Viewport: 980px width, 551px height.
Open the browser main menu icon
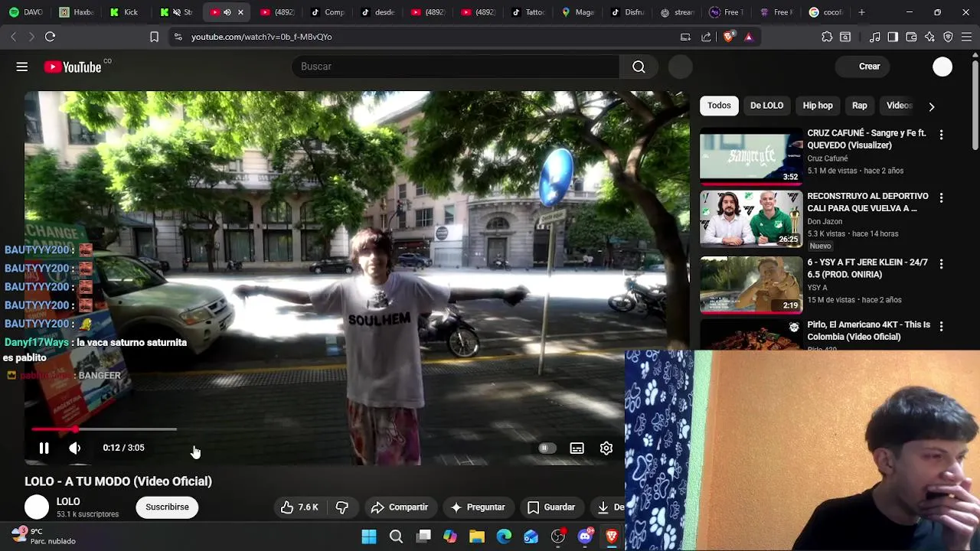tap(966, 37)
